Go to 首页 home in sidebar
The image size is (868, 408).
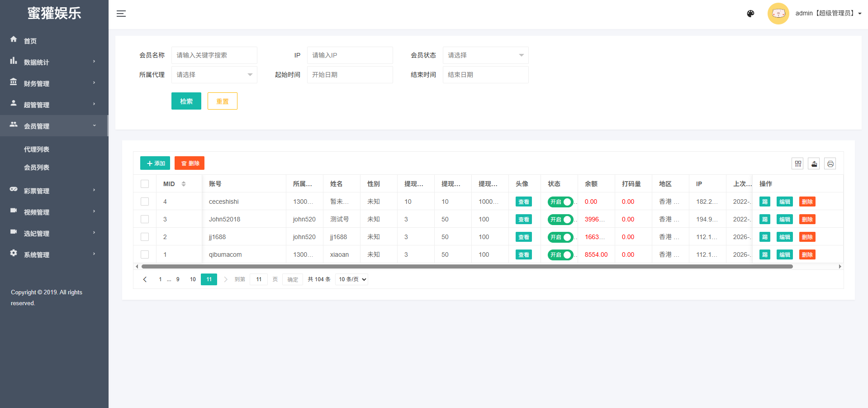[x=30, y=41]
